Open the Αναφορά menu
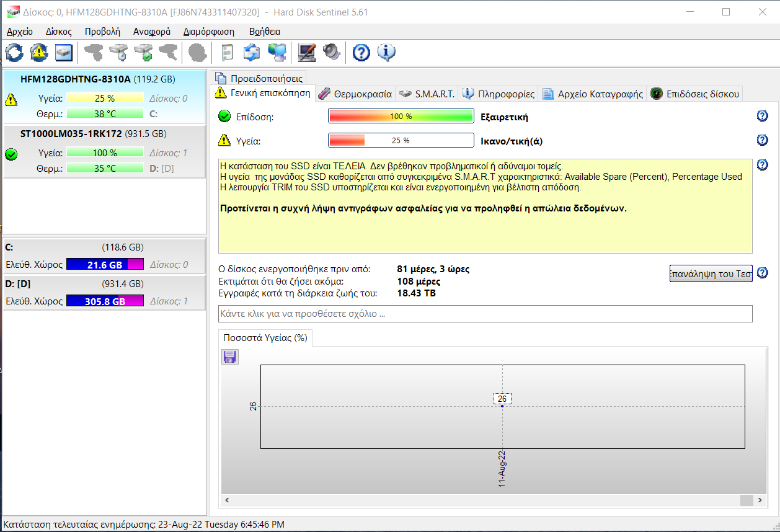 (152, 32)
